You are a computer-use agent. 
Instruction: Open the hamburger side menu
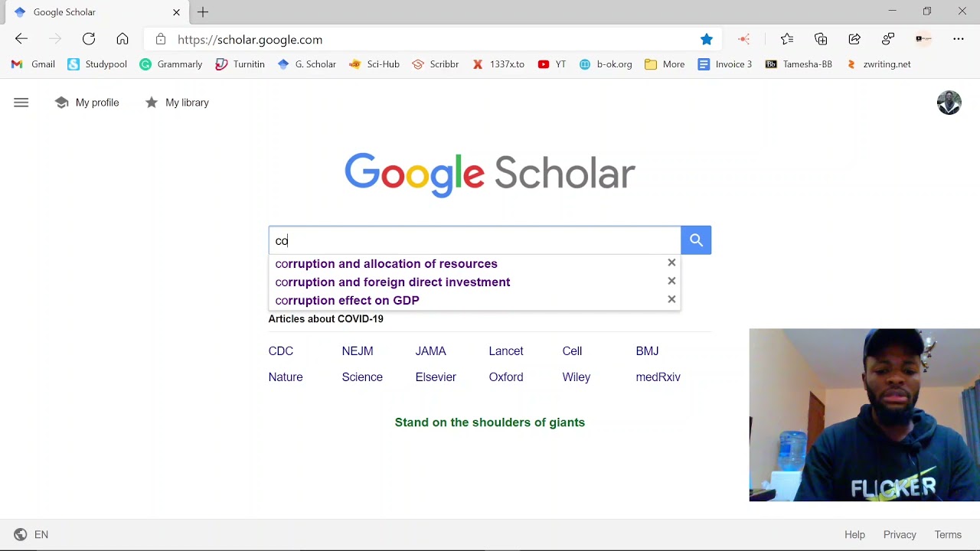(21, 103)
